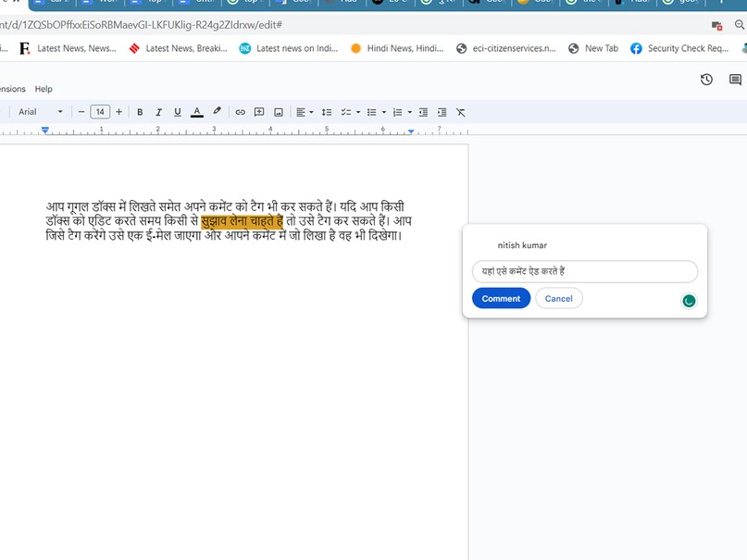Open the text color picker
Image resolution: width=747 pixels, height=560 pixels.
tap(196, 112)
